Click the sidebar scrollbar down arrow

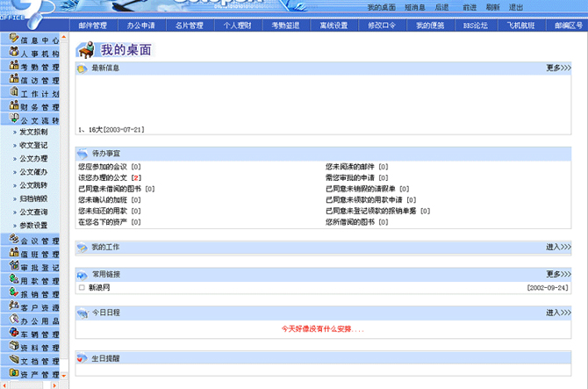click(64, 376)
